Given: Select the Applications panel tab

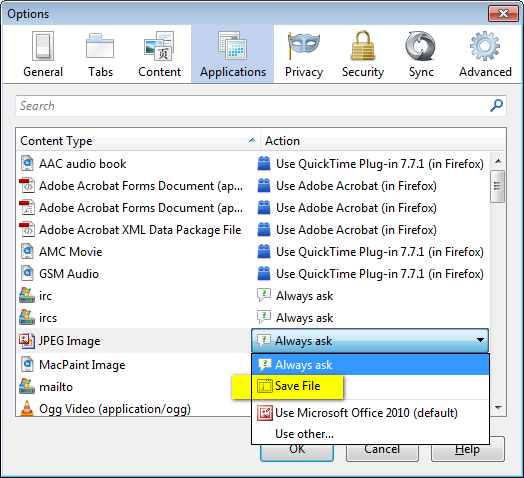Looking at the screenshot, I should (233, 54).
